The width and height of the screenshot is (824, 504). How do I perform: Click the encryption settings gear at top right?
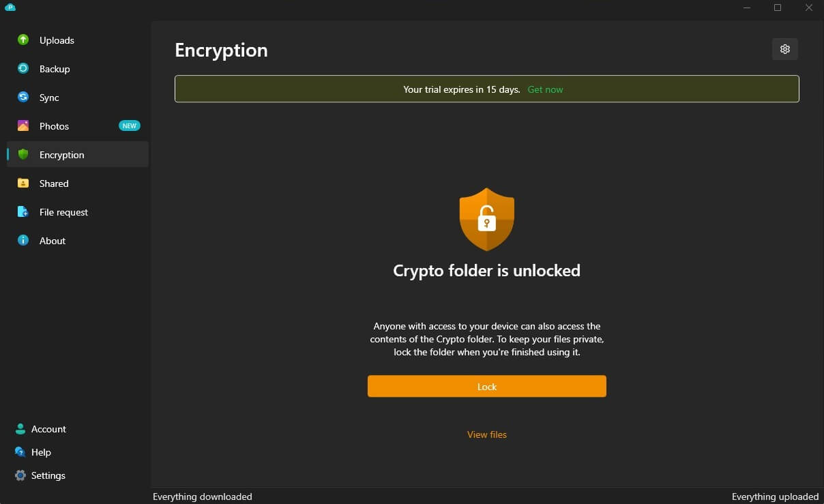pos(784,49)
